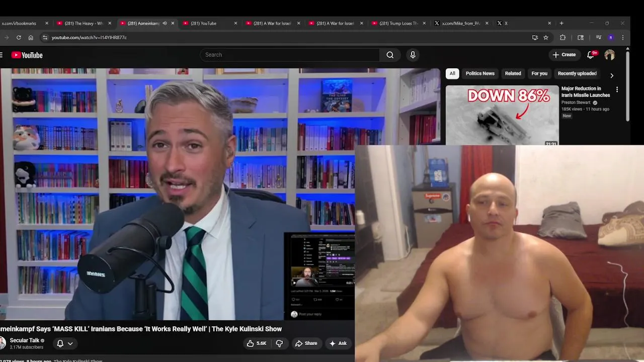This screenshot has height=362, width=644.
Task: Select the Politics News chip
Action: pos(480,73)
